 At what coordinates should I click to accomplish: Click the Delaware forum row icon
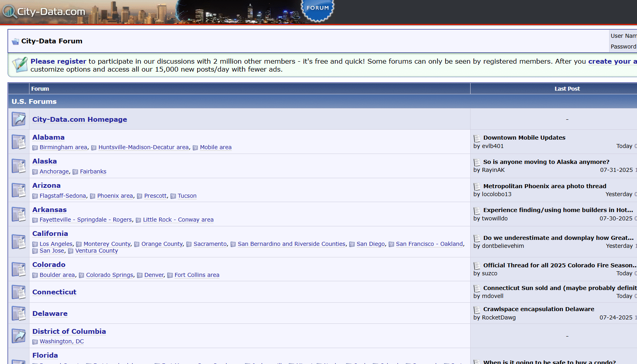pyautogui.click(x=19, y=313)
